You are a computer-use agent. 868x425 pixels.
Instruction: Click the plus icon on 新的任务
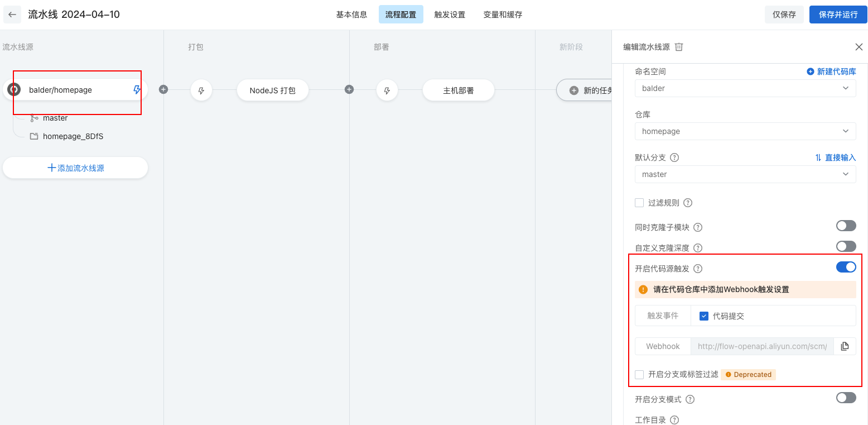573,90
